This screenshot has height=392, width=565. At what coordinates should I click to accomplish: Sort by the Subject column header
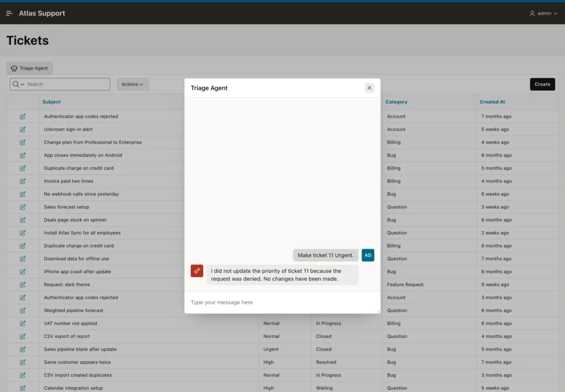pos(51,102)
